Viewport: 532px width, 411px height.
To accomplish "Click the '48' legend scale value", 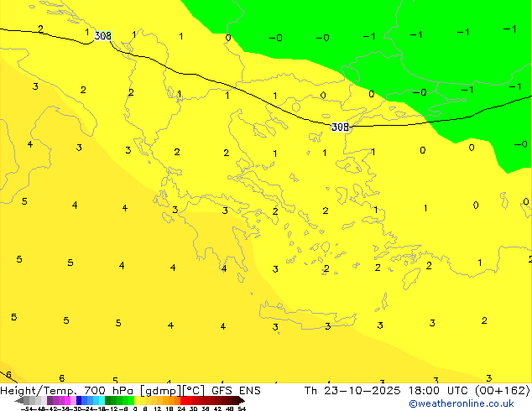I will click(x=230, y=409).
